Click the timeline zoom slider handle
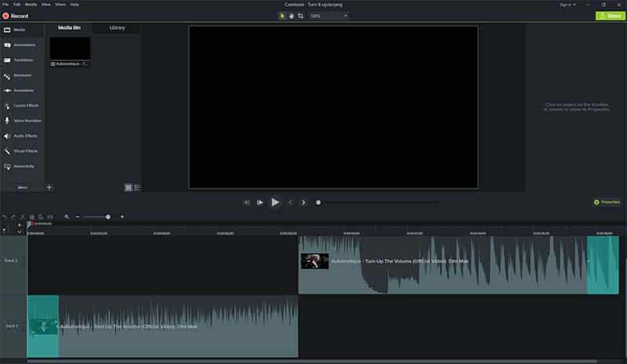This screenshot has width=627, height=364. (108, 217)
